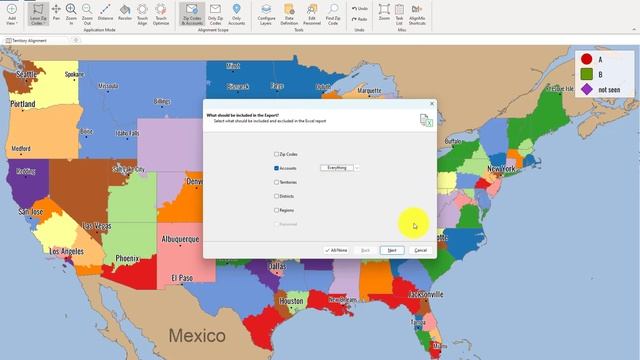Open Configure Layers
640x360 pixels.
266,15
